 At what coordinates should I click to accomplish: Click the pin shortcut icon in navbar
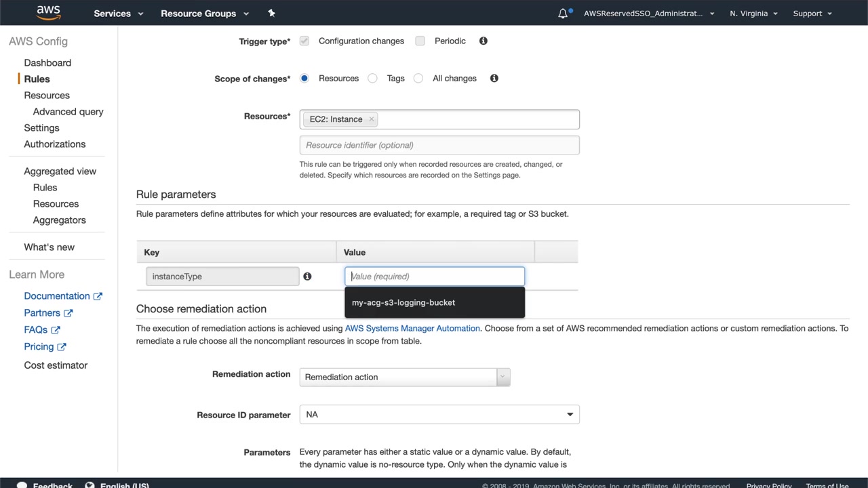271,13
